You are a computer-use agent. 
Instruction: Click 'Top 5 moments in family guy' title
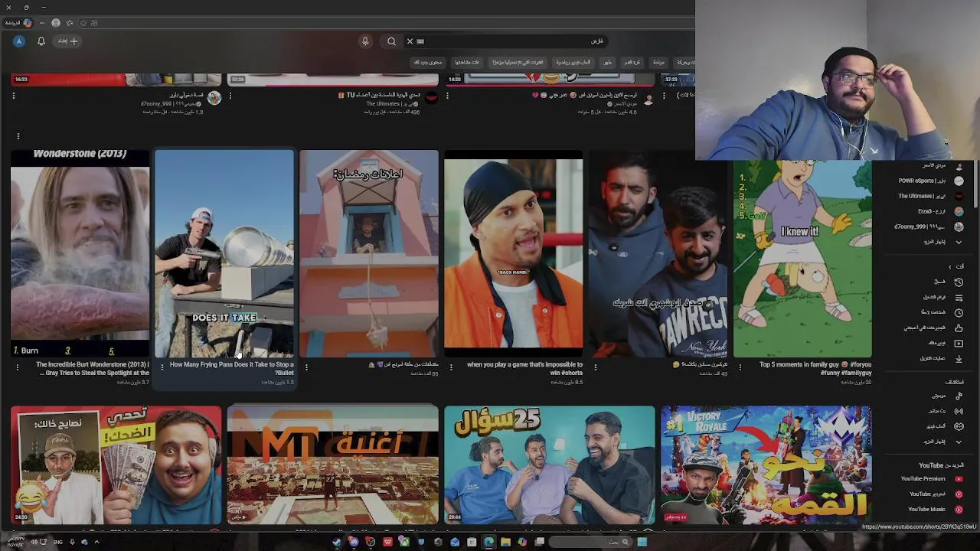[815, 368]
